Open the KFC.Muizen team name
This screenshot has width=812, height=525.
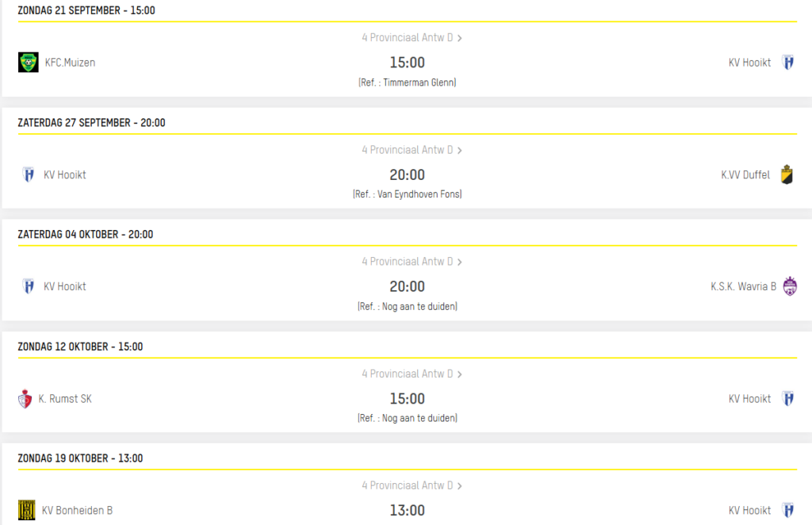pyautogui.click(x=70, y=63)
